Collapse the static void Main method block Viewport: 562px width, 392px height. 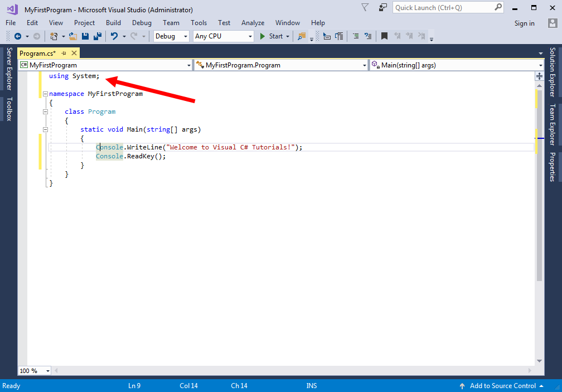tap(45, 130)
